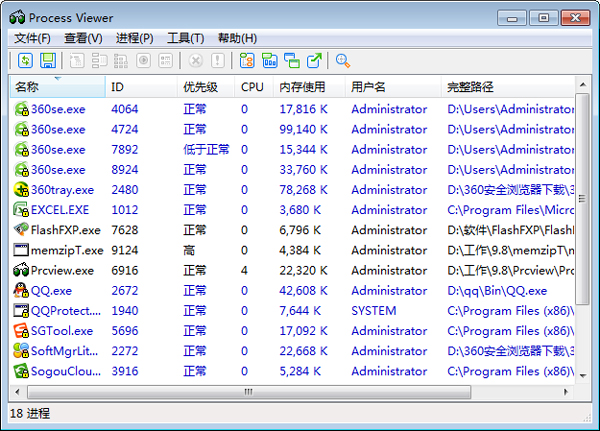
Task: Click the disabled play-circle toolbar icon
Action: 143,60
